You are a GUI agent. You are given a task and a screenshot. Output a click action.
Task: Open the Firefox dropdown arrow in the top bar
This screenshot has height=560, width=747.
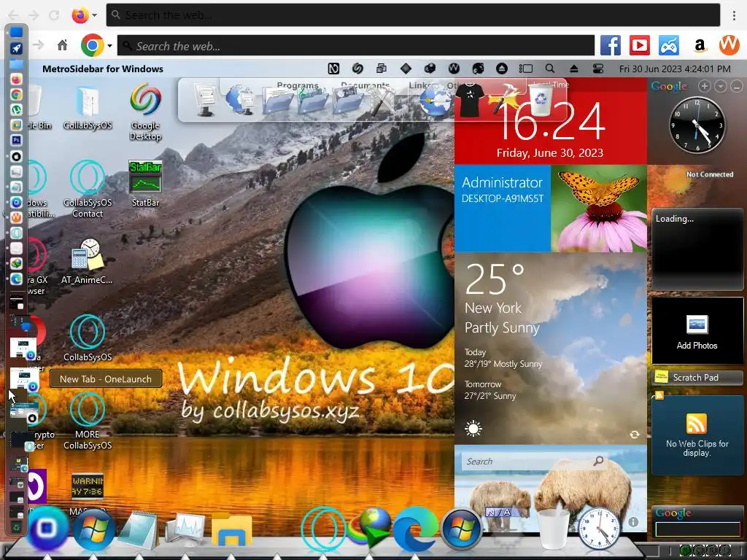point(94,15)
